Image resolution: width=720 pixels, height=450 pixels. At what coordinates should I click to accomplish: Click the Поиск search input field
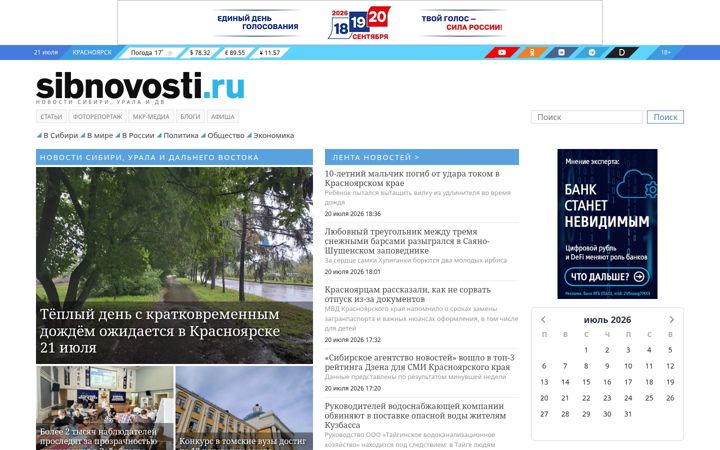click(x=587, y=117)
